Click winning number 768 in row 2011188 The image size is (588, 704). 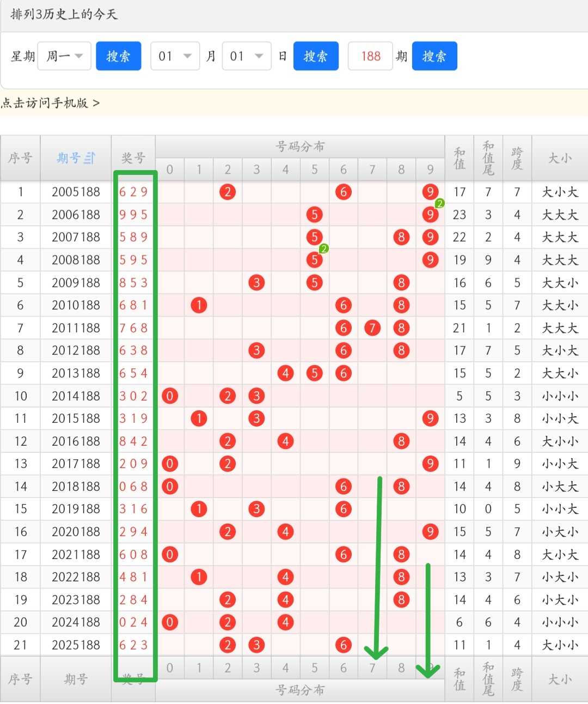click(133, 328)
